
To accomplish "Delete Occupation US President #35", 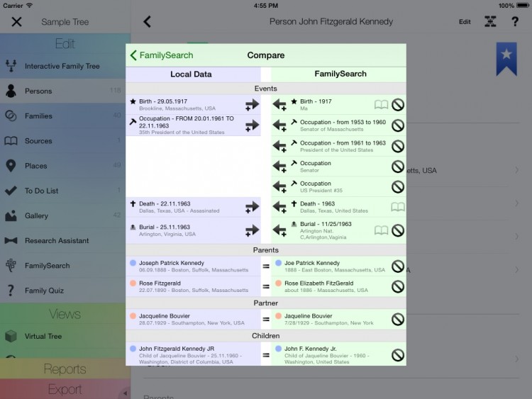I will click(398, 186).
